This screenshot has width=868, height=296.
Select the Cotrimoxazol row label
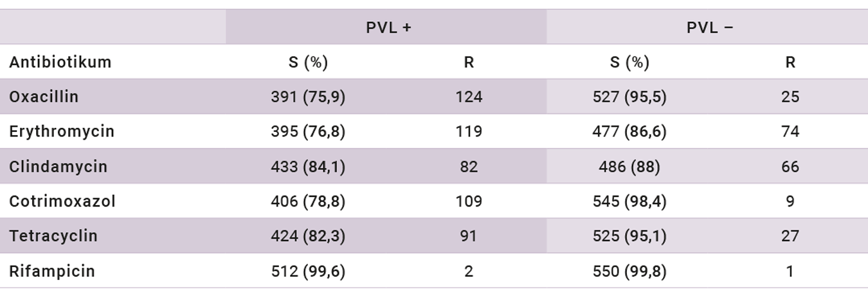point(62,201)
